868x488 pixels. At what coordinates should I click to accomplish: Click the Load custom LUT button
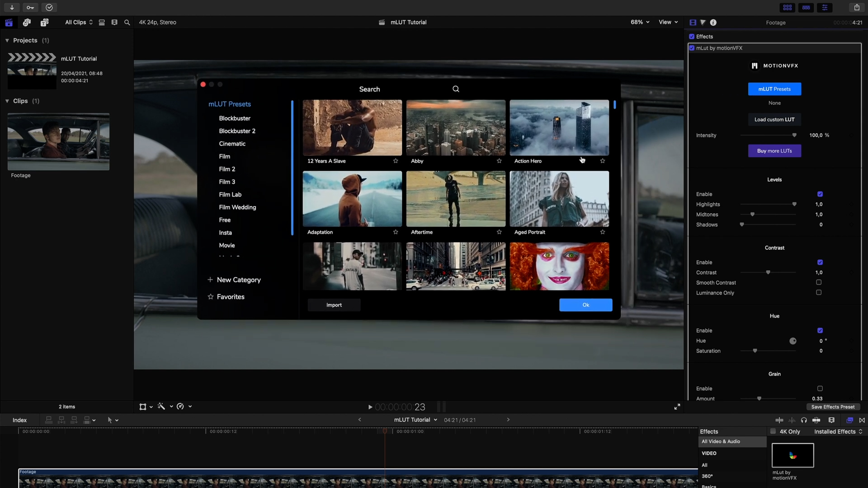click(774, 119)
